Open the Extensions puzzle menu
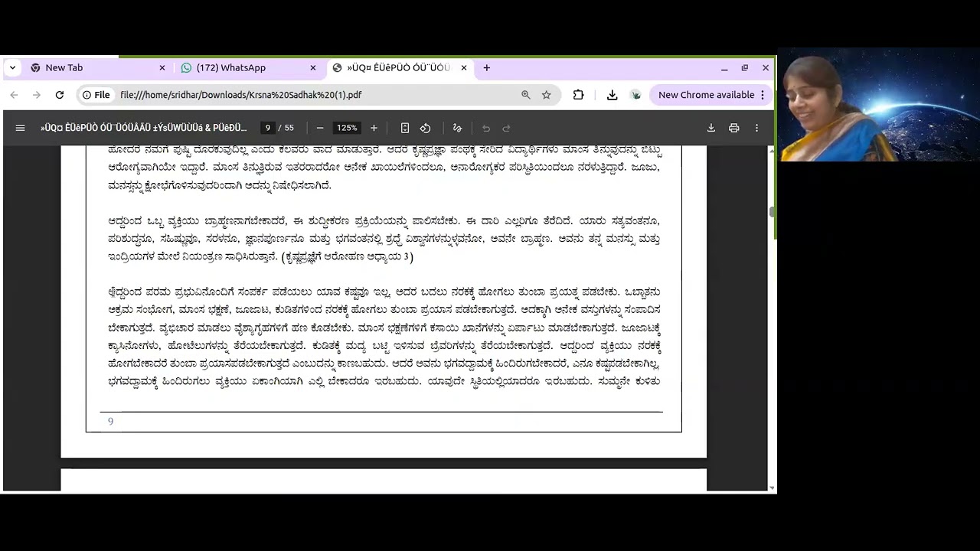This screenshot has height=551, width=980. pyautogui.click(x=578, y=95)
